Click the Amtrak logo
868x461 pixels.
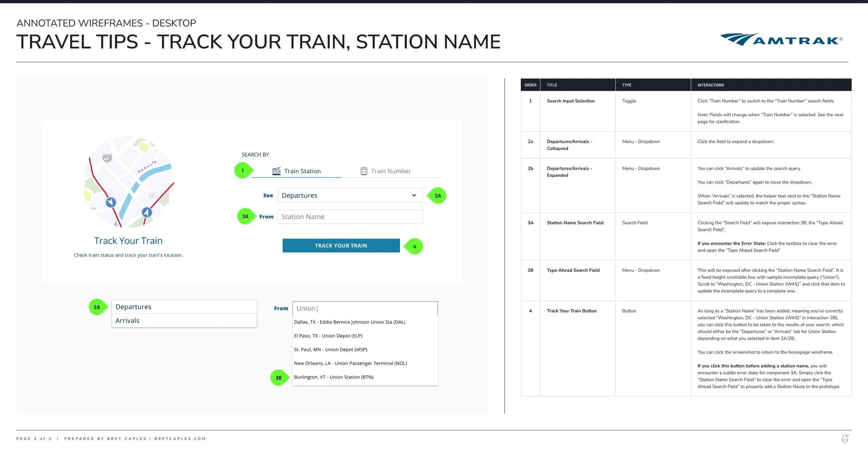[x=781, y=40]
